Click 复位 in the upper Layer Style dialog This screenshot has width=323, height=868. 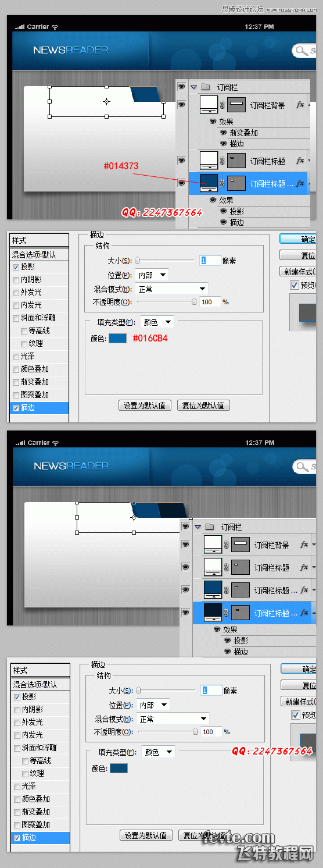pyautogui.click(x=298, y=255)
